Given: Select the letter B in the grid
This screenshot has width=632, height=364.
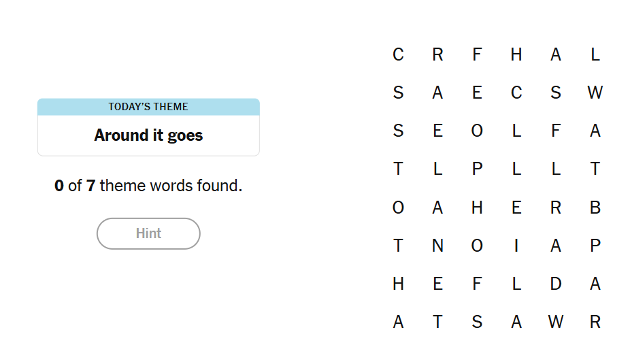Looking at the screenshot, I should (595, 208).
